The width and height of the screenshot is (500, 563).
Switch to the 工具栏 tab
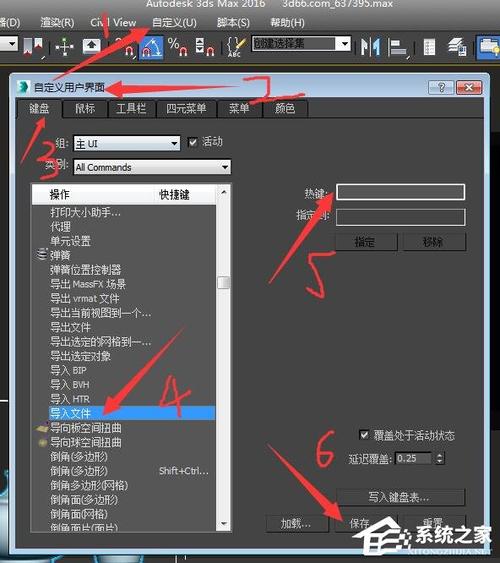132,108
